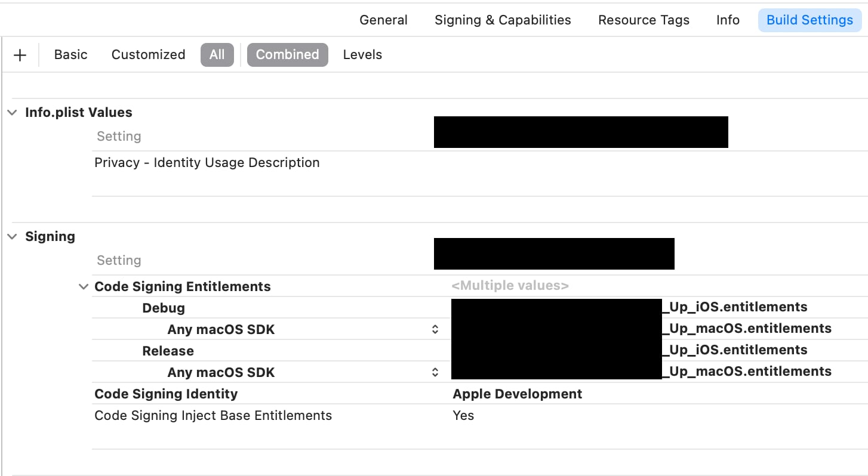Viewport: 868px width, 476px height.
Task: Edit Release _Up_iOS.entitlements value
Action: [735, 350]
